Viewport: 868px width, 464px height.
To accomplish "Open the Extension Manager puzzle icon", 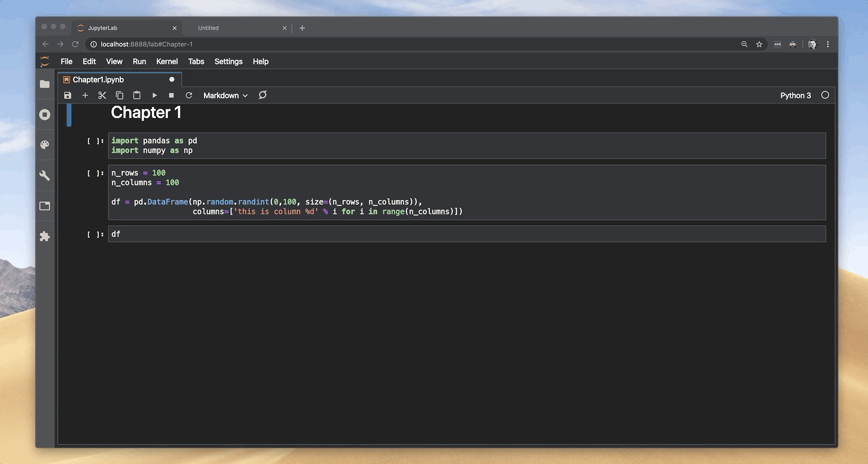I will (45, 237).
